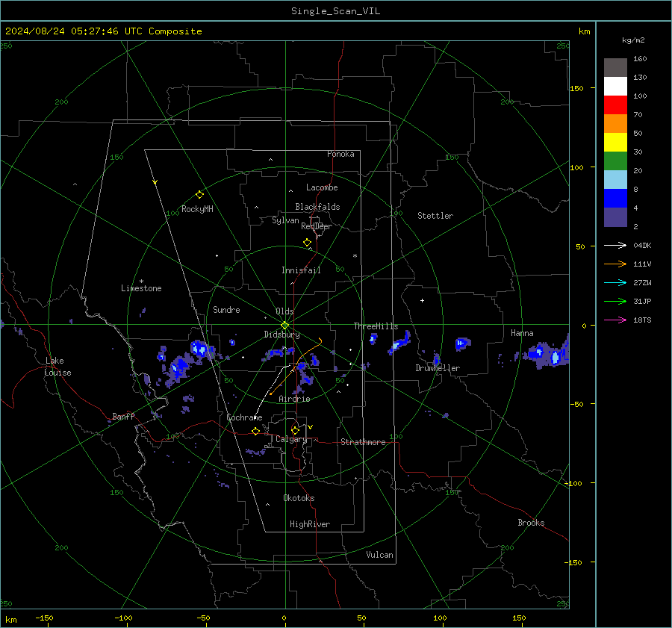Viewport: 672px width, 628px height.
Task: Click the green 31JP track arrow
Action: tap(615, 302)
